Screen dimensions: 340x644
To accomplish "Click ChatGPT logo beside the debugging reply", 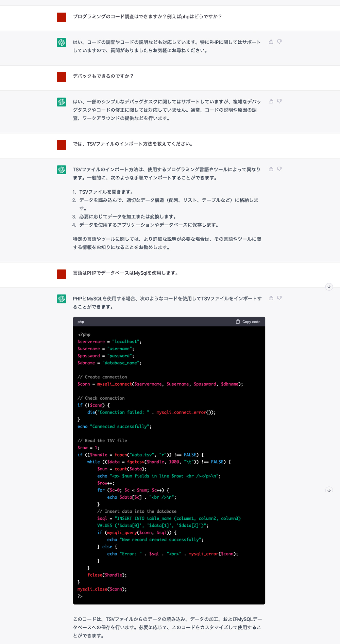I will point(62,102).
